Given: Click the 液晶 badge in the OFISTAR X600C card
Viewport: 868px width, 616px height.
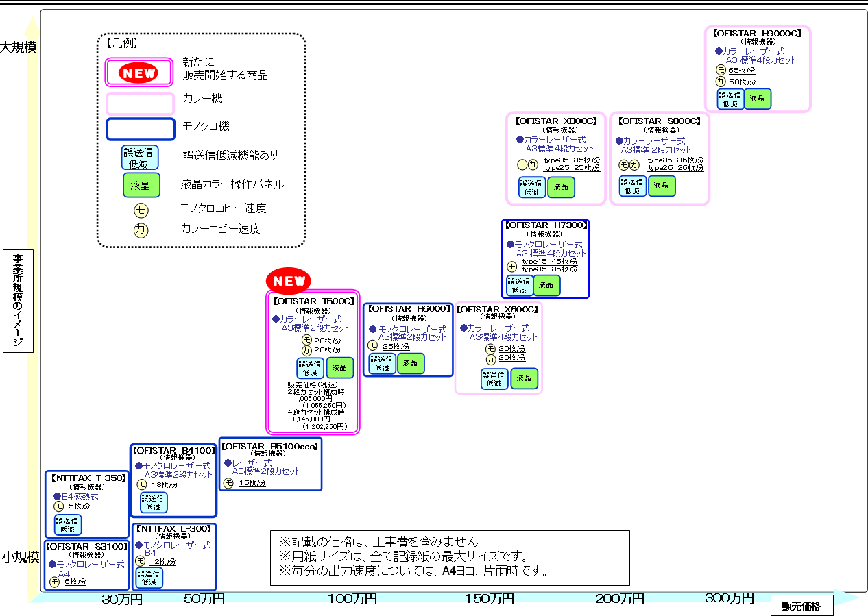Looking at the screenshot, I should click(525, 378).
